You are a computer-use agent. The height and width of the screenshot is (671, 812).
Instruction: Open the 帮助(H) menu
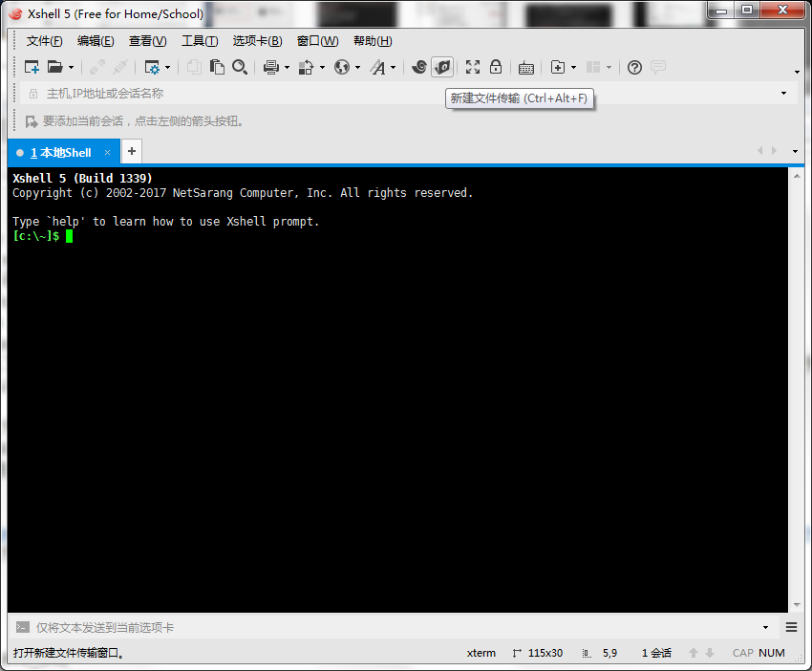(373, 41)
